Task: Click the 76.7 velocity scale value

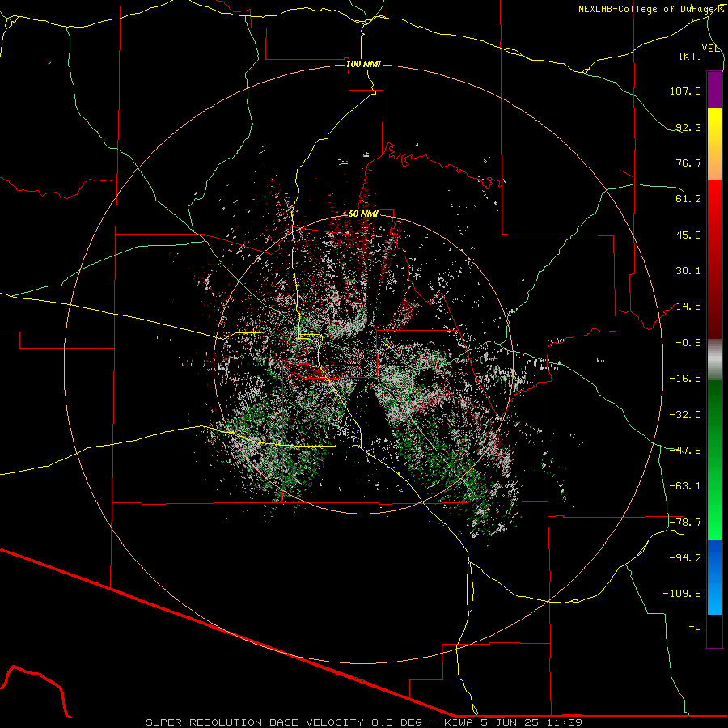Action: 688,163
